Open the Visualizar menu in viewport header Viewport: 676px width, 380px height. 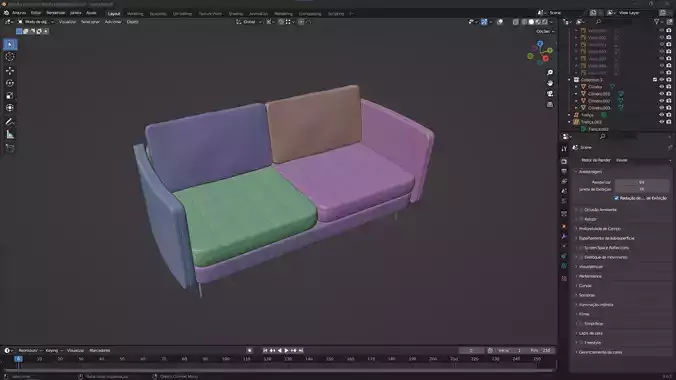[67, 22]
